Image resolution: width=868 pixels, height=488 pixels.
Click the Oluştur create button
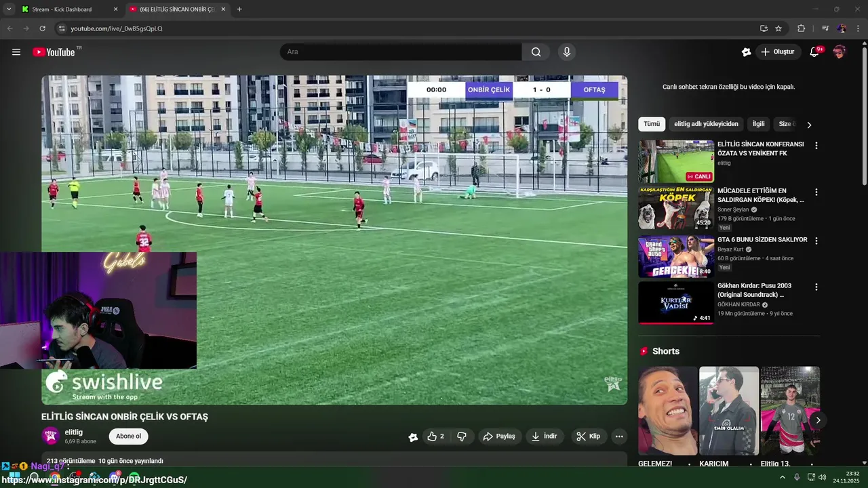pyautogui.click(x=778, y=52)
